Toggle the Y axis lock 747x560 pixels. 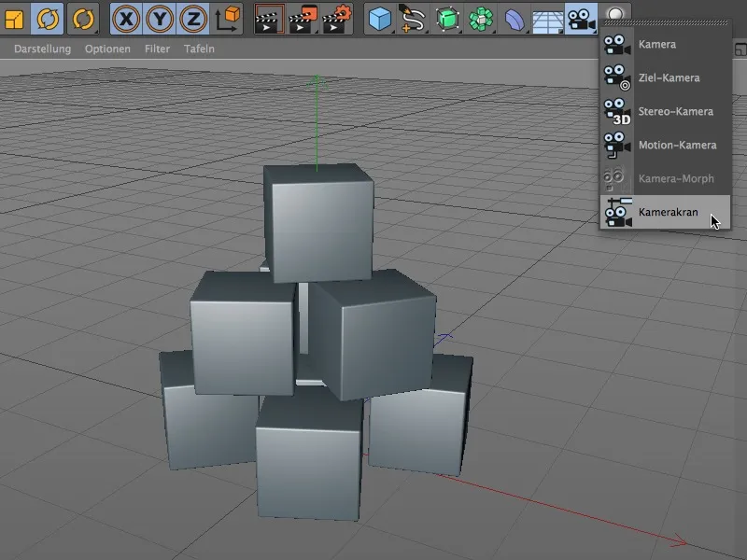tap(160, 19)
